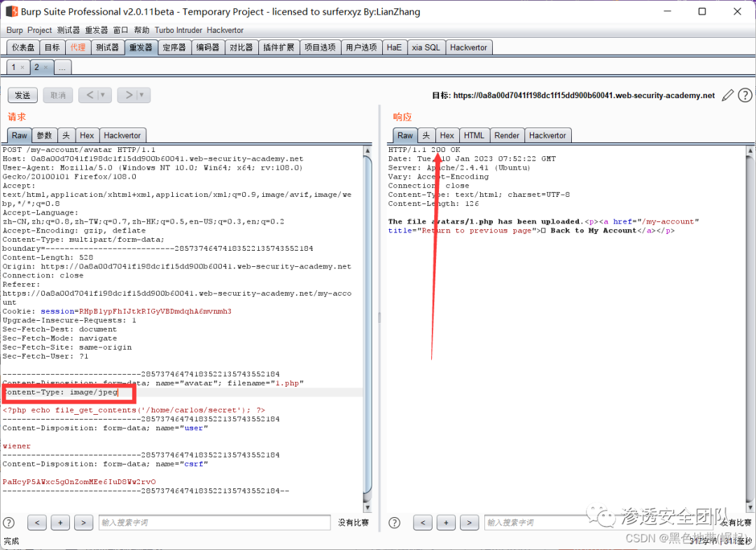Click response search plus options button
The image size is (756, 550).
pos(446,523)
